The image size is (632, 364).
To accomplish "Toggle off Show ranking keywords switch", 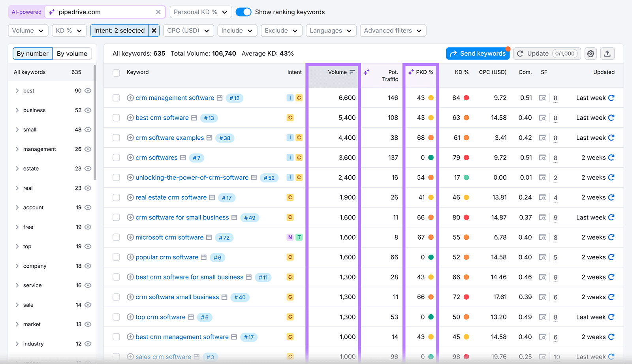I will pos(243,12).
